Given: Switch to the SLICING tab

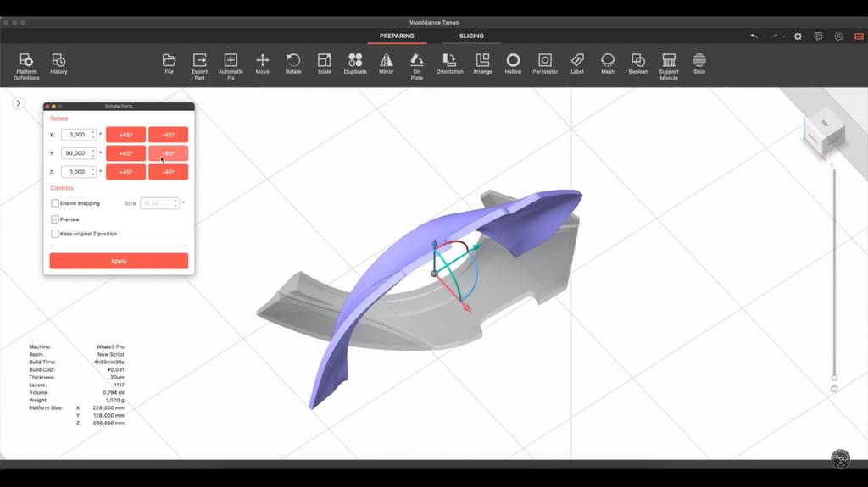Looking at the screenshot, I should coord(471,36).
